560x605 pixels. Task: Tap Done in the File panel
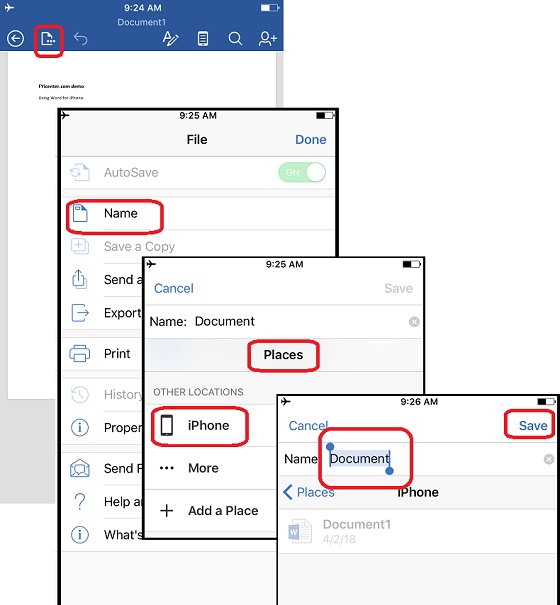(x=311, y=140)
